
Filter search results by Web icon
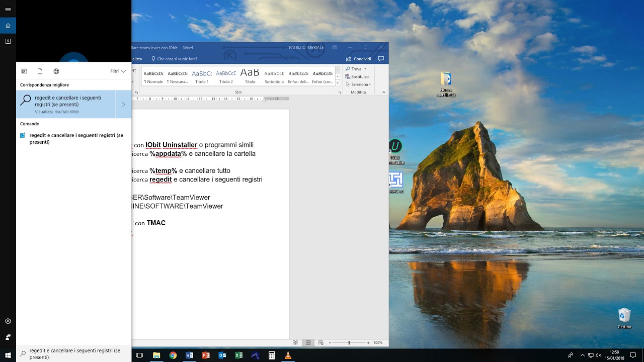click(56, 71)
